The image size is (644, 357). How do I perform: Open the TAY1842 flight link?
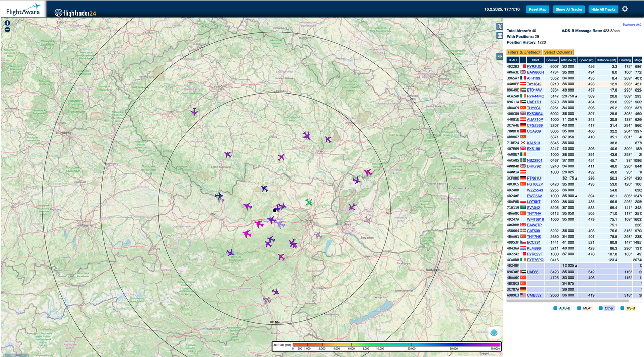534,84
